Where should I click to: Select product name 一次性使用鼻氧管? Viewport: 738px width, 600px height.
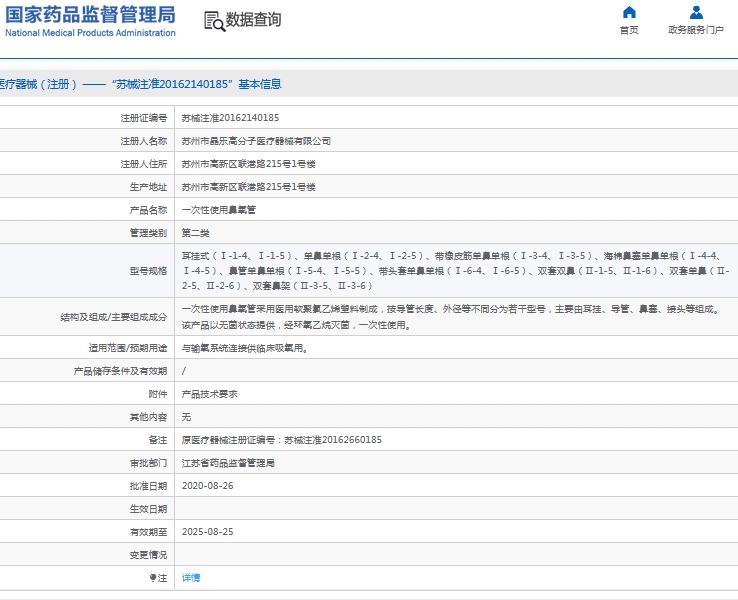pyautogui.click(x=218, y=210)
